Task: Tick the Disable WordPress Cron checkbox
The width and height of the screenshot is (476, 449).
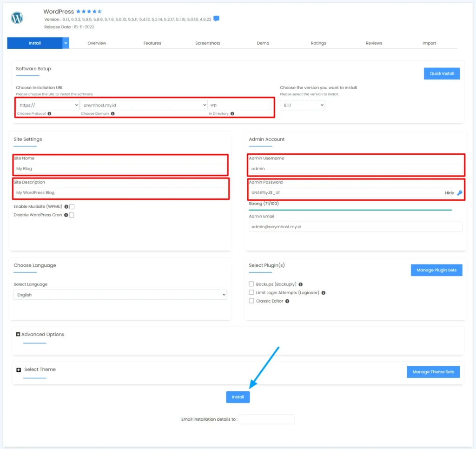Action: tap(72, 215)
